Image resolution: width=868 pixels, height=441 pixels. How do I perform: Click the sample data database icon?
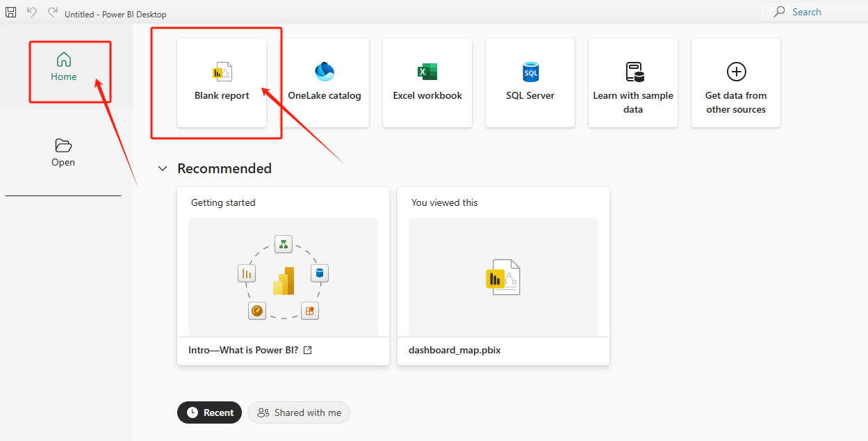click(634, 71)
